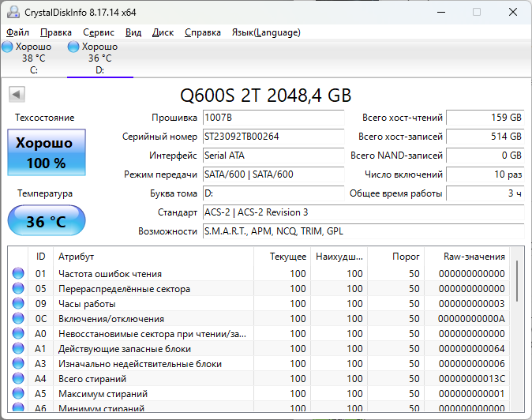Open the Сервис menu
The width and height of the screenshot is (532, 420).
click(99, 32)
